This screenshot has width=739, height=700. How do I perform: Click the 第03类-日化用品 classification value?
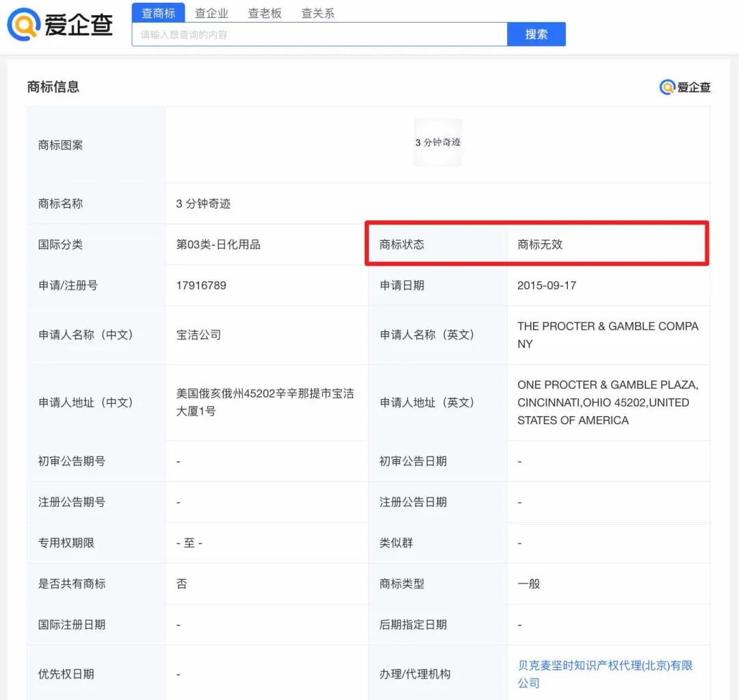pos(218,245)
